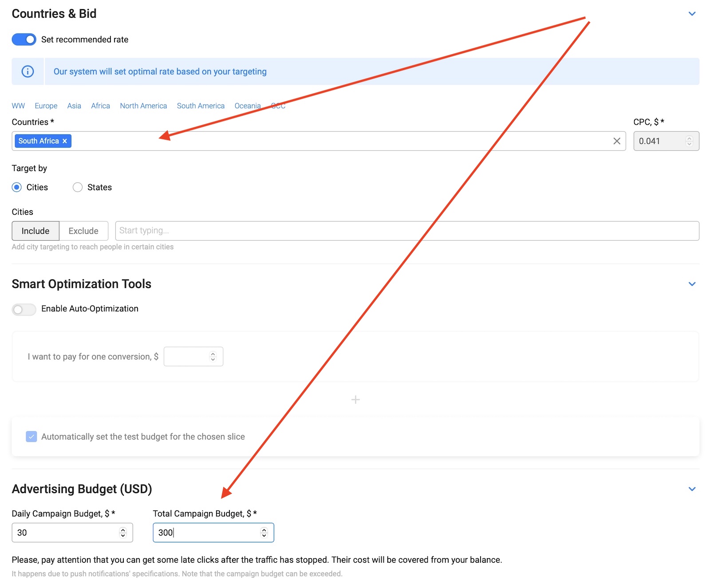Click the cities Start typing input field
Image resolution: width=710 pixels, height=588 pixels.
(406, 231)
